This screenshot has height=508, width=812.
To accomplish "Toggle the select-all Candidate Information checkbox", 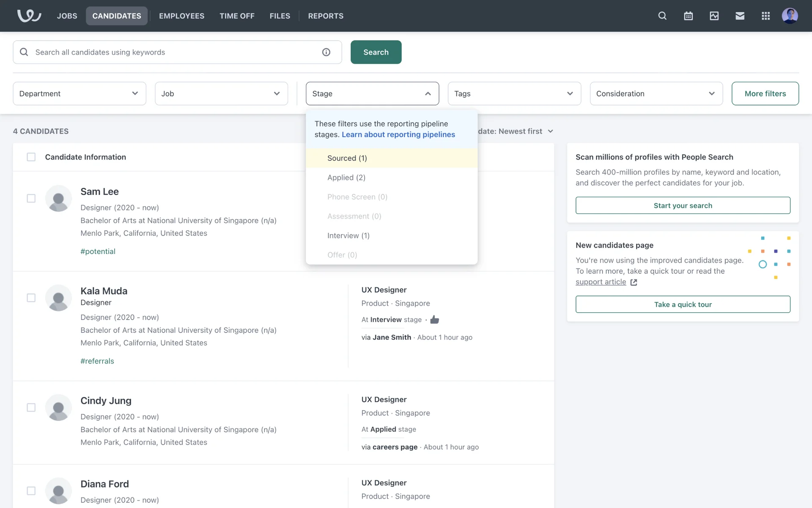I will click(x=31, y=157).
